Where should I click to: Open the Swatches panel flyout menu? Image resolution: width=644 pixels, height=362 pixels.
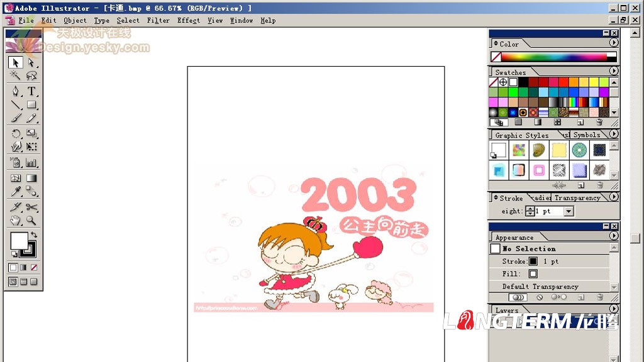[x=614, y=72]
